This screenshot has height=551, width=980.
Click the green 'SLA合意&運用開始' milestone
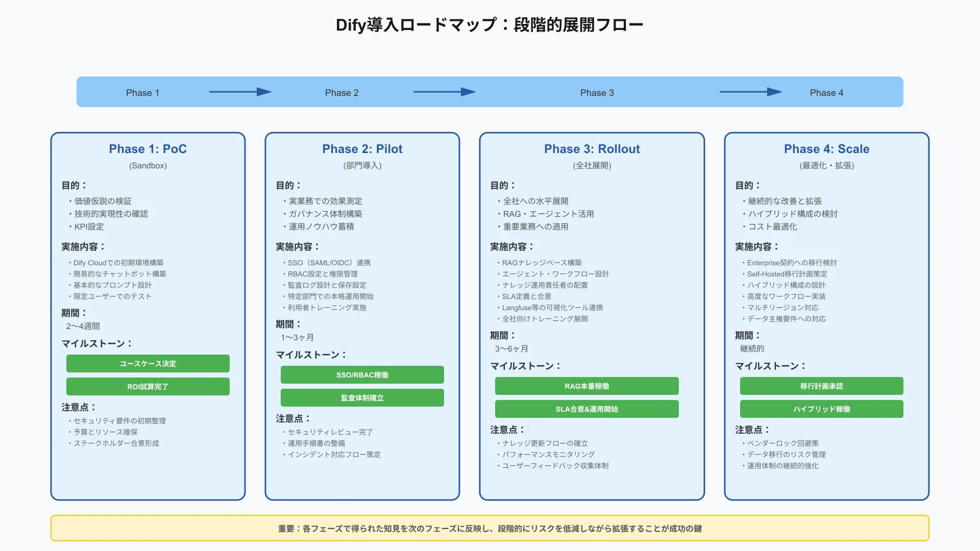coord(586,409)
